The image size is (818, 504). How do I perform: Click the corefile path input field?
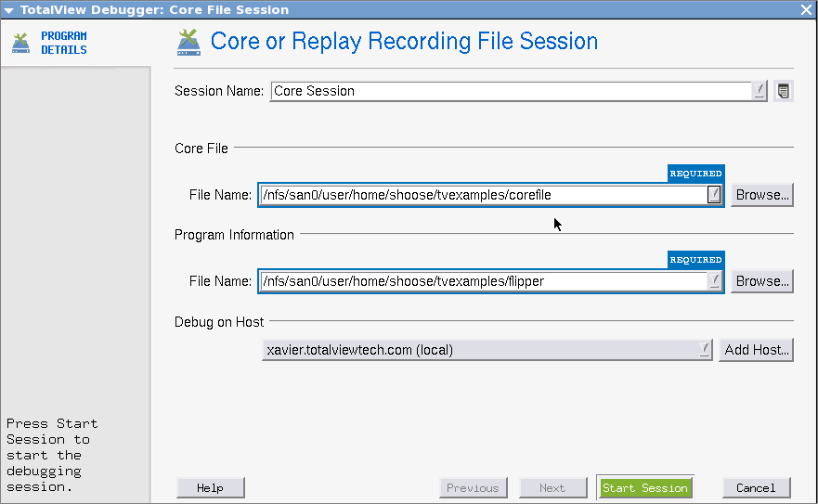pyautogui.click(x=483, y=195)
